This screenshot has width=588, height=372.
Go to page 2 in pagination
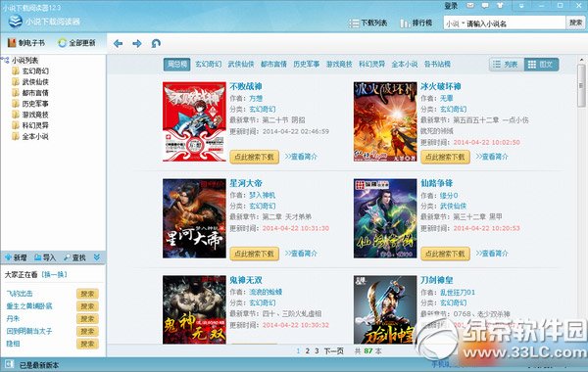click(x=307, y=351)
